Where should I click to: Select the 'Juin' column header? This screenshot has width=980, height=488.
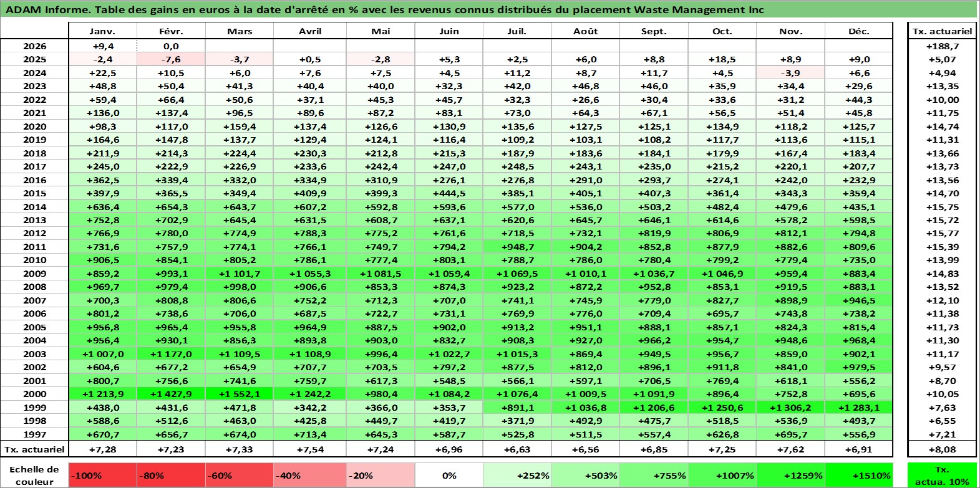pos(449,31)
